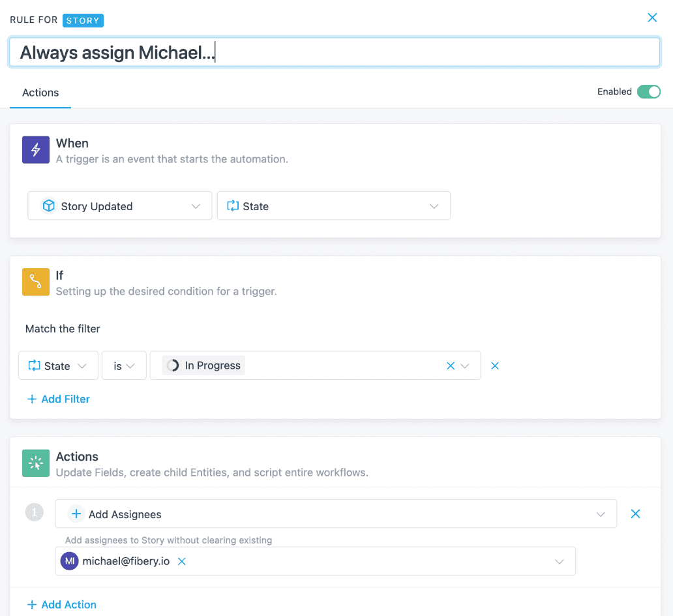Click the plus icon in Add Assignees
The width and height of the screenshot is (673, 616).
pyautogui.click(x=76, y=514)
